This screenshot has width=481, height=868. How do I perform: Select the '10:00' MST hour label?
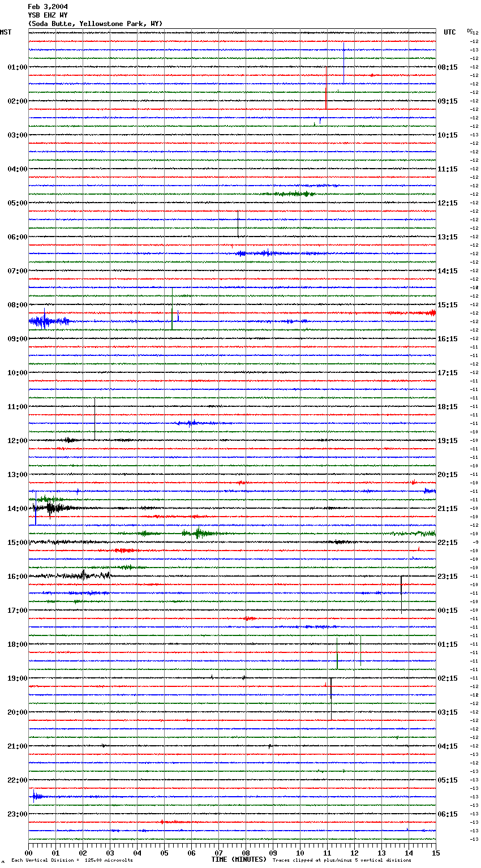click(x=18, y=373)
